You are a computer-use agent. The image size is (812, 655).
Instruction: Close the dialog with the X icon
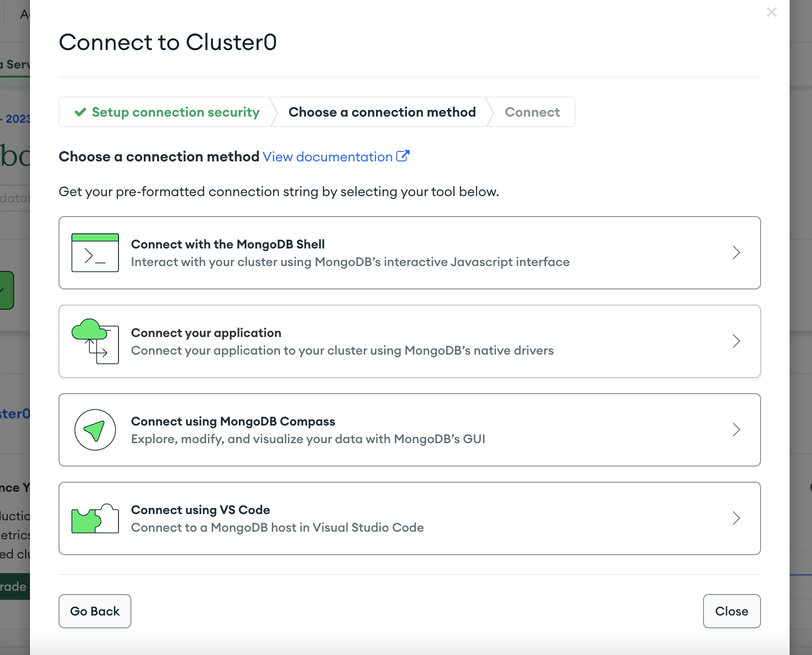click(772, 12)
